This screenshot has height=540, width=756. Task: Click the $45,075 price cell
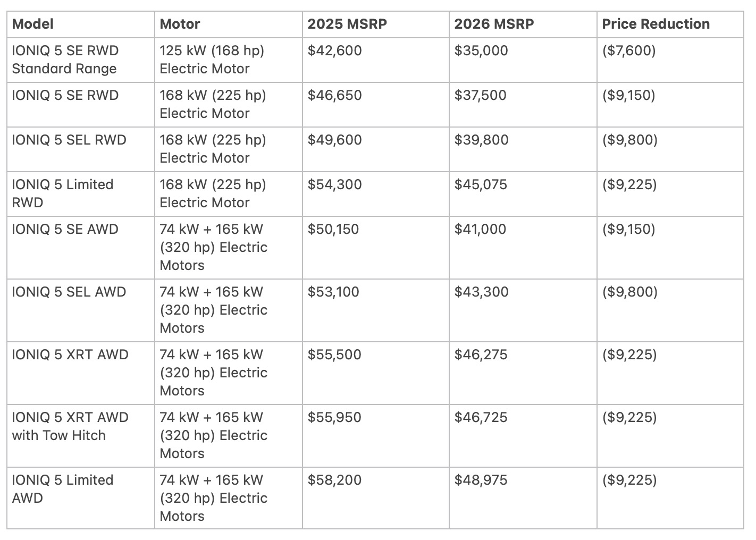click(481, 185)
